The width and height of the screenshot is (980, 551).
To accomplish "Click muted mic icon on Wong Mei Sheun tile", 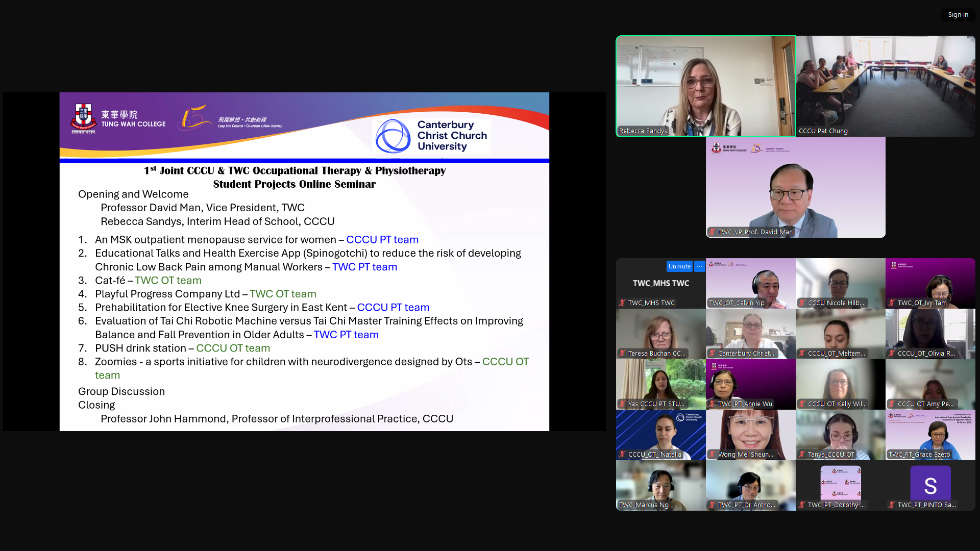I will 713,455.
